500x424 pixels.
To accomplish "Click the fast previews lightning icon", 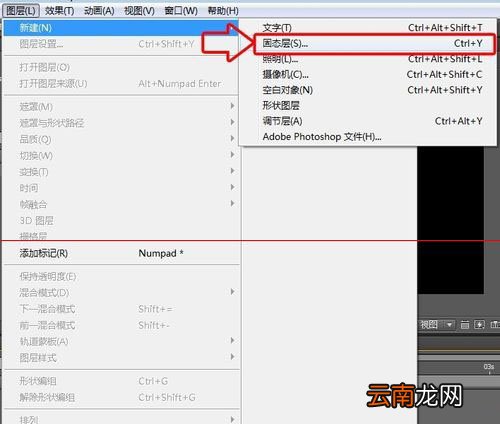I will [479, 324].
